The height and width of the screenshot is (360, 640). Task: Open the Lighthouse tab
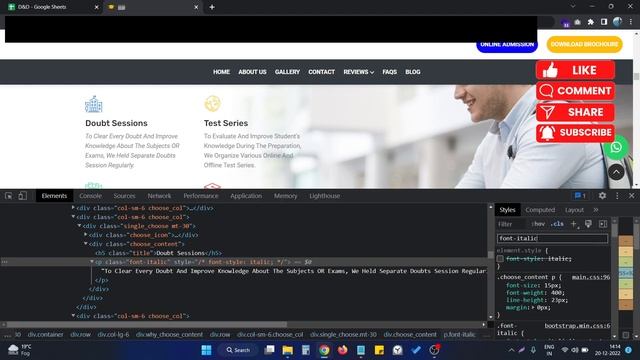(324, 196)
